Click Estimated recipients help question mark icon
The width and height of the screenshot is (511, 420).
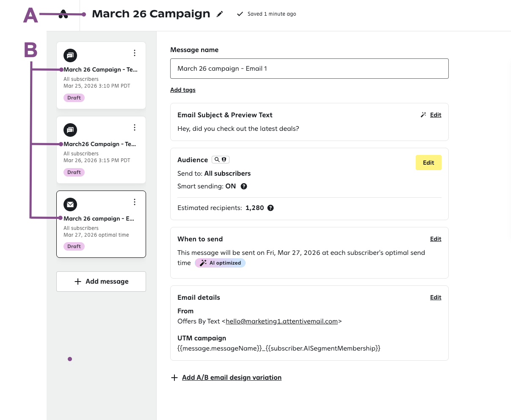click(271, 208)
